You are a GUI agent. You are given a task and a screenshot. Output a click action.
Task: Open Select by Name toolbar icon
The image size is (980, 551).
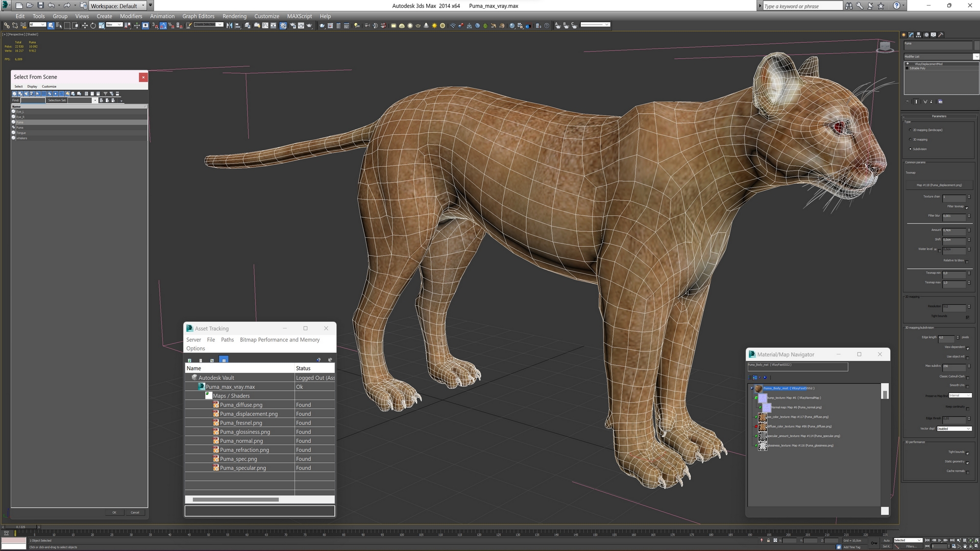(x=59, y=25)
